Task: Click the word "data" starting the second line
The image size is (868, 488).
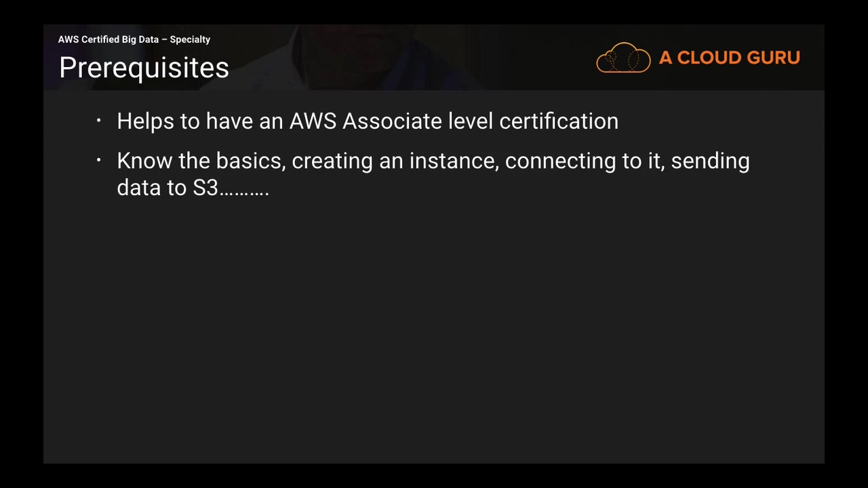Action: point(138,188)
